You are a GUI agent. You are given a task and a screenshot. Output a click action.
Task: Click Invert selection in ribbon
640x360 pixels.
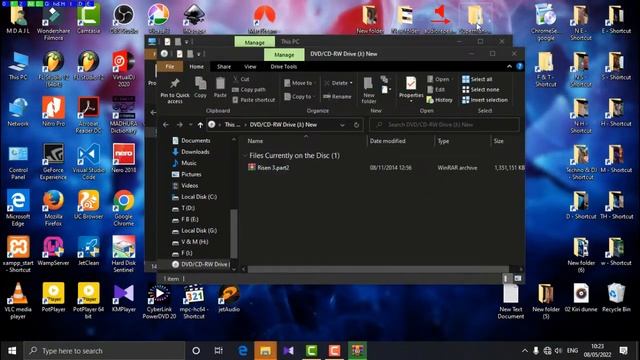tap(485, 100)
